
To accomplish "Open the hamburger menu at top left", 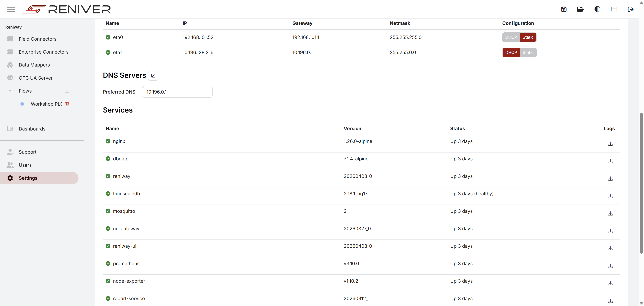I will pyautogui.click(x=11, y=9).
